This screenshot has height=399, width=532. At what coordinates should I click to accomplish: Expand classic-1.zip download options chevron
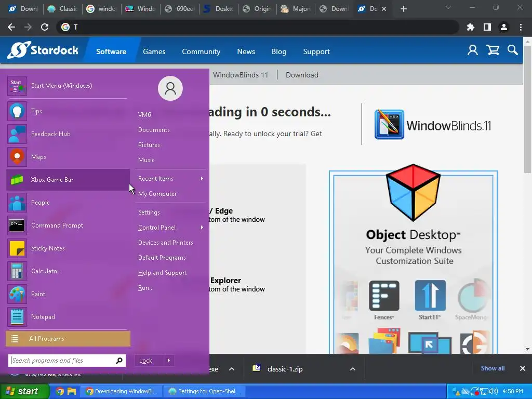[x=353, y=369]
